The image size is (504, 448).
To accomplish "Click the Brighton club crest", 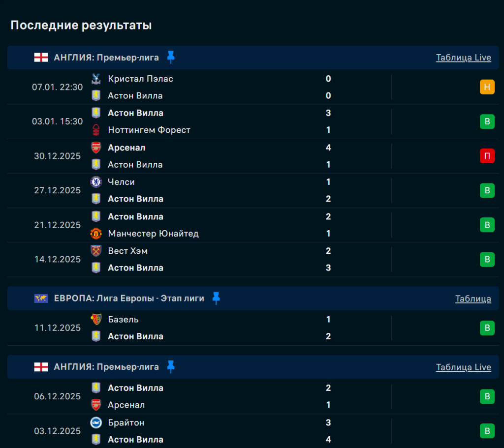I will click(x=96, y=422).
